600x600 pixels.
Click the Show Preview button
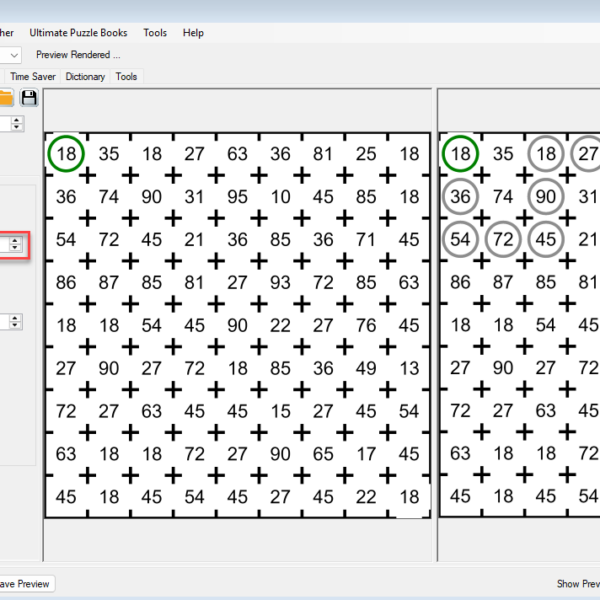(x=577, y=584)
